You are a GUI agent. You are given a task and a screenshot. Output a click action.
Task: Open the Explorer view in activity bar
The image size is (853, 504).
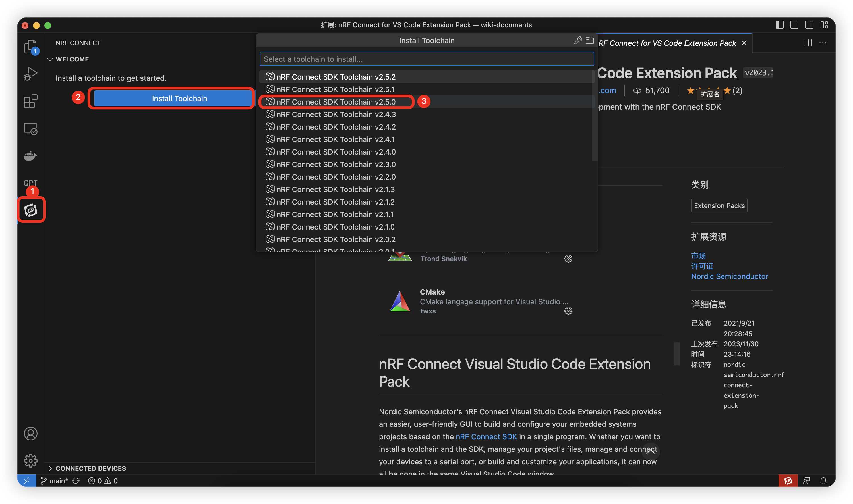[x=30, y=46]
